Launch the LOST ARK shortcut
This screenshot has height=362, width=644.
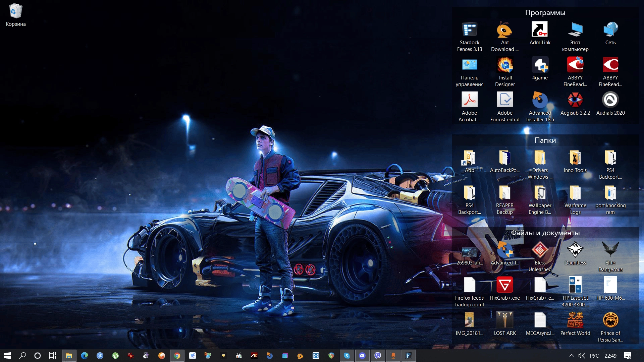(x=505, y=324)
